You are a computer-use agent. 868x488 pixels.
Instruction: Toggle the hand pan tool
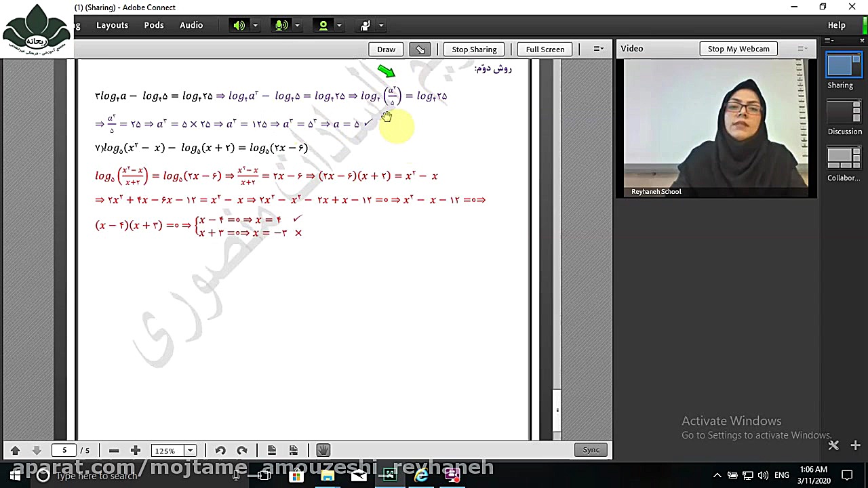pos(323,450)
